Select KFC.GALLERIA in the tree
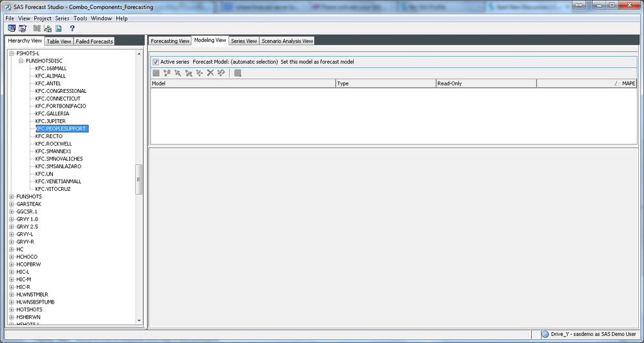644x343 pixels. click(52, 113)
